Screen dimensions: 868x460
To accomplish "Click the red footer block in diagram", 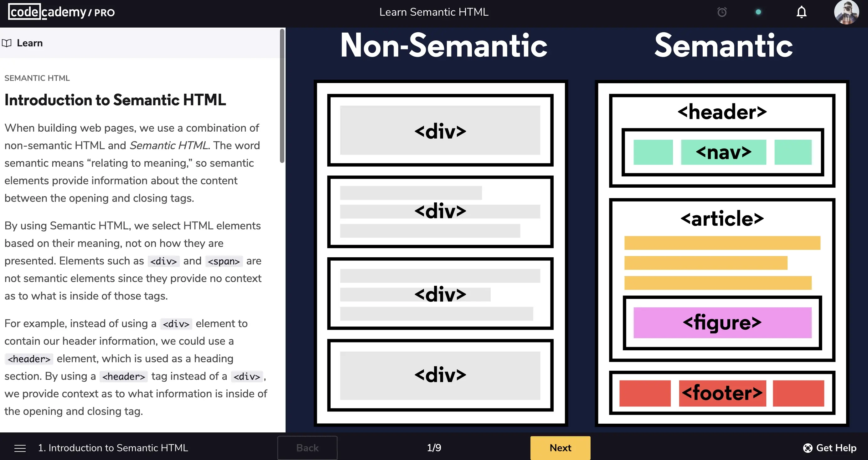I will [x=722, y=393].
